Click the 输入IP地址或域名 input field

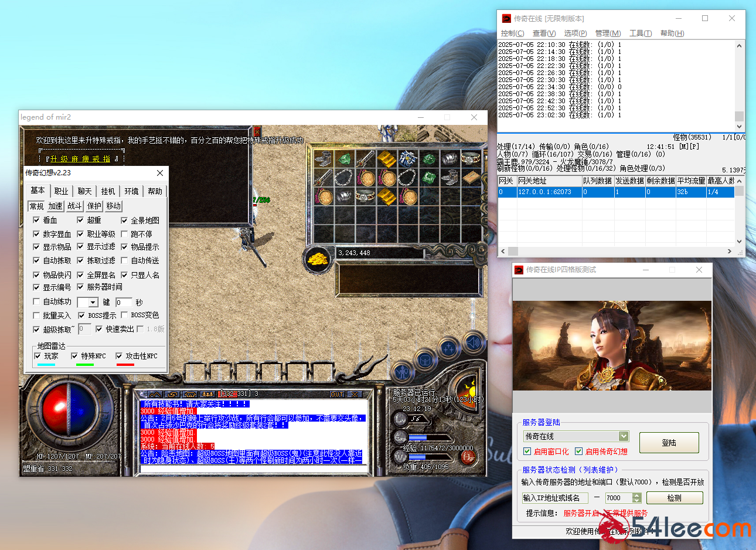555,498
